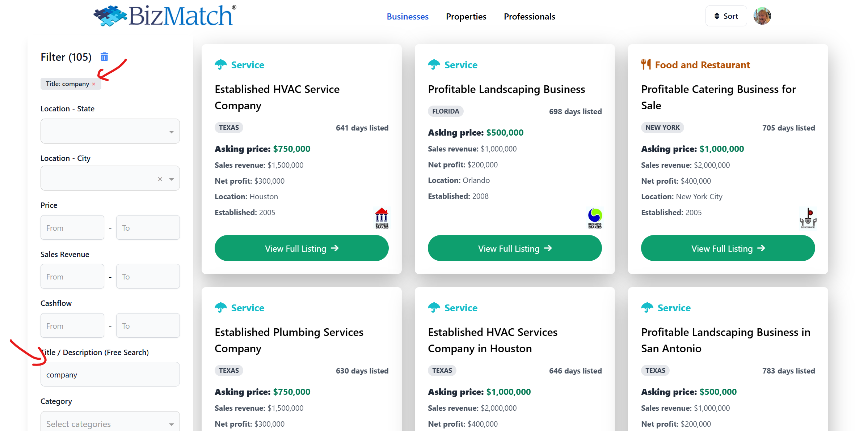The width and height of the screenshot is (868, 431).
Task: Click umbrella Service icon on Plumbing card
Action: tap(220, 308)
